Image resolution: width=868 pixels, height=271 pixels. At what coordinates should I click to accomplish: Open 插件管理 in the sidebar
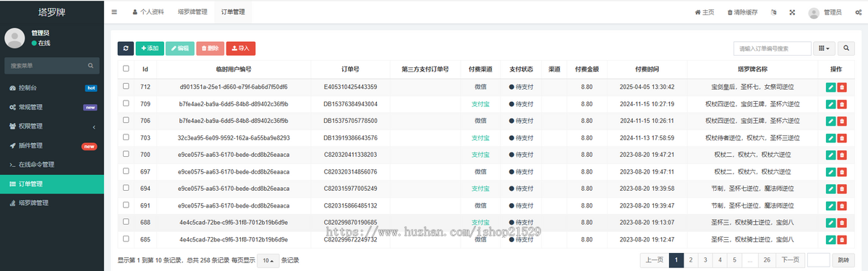pyautogui.click(x=52, y=146)
